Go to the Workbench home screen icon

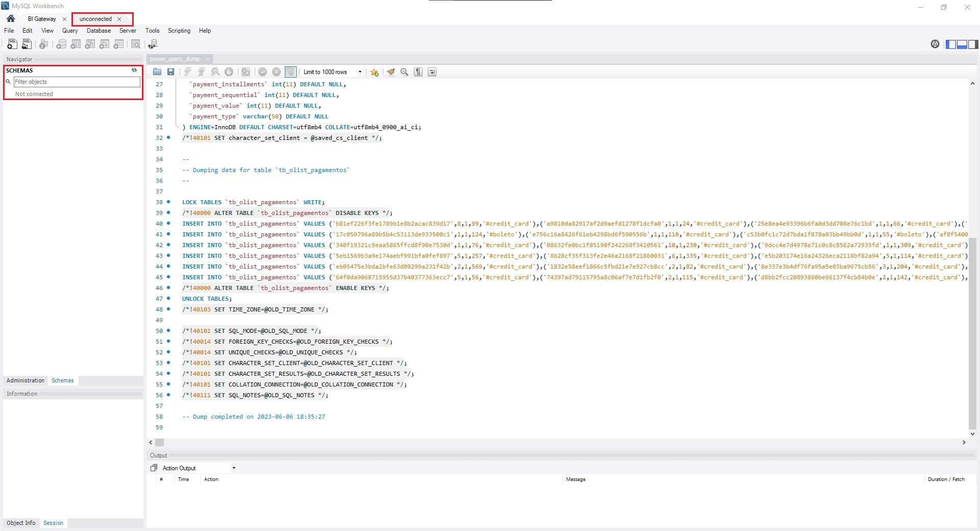coord(11,19)
